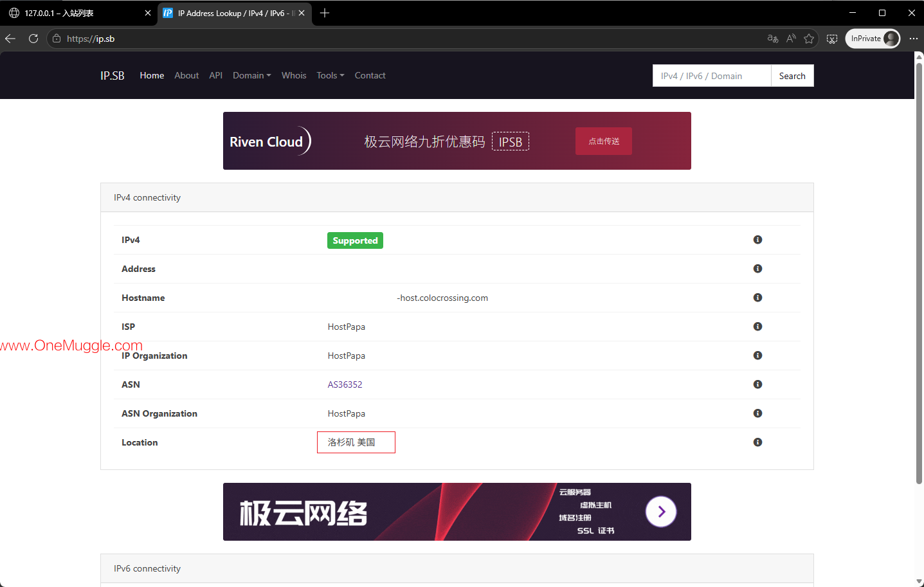Go to the IP.SB logo link
Viewport: 924px width, 587px height.
[x=113, y=75]
